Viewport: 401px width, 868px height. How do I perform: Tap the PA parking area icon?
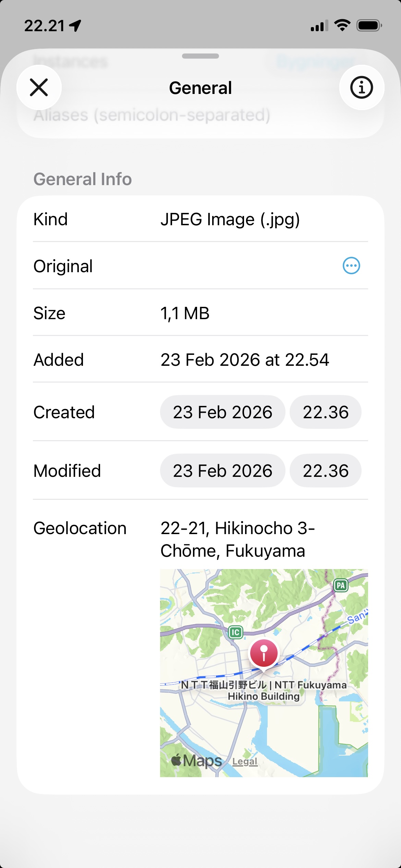click(x=341, y=585)
